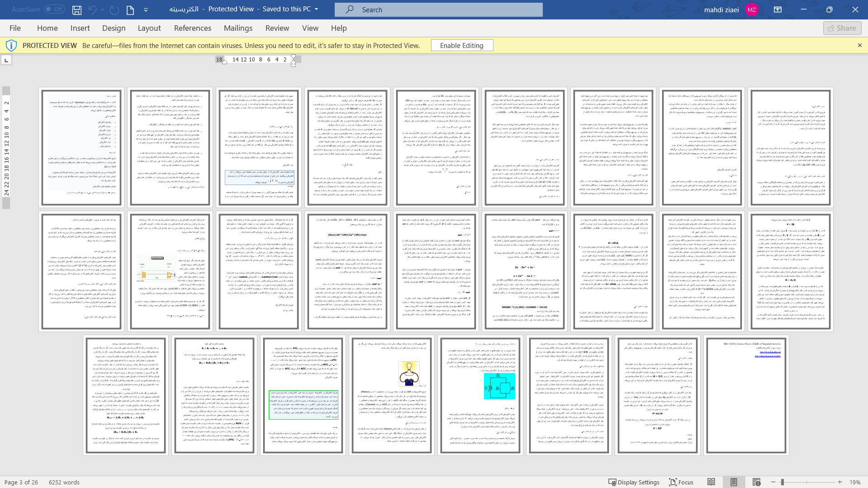868x488 pixels.
Task: Switch to the Design tab
Action: pyautogui.click(x=114, y=28)
